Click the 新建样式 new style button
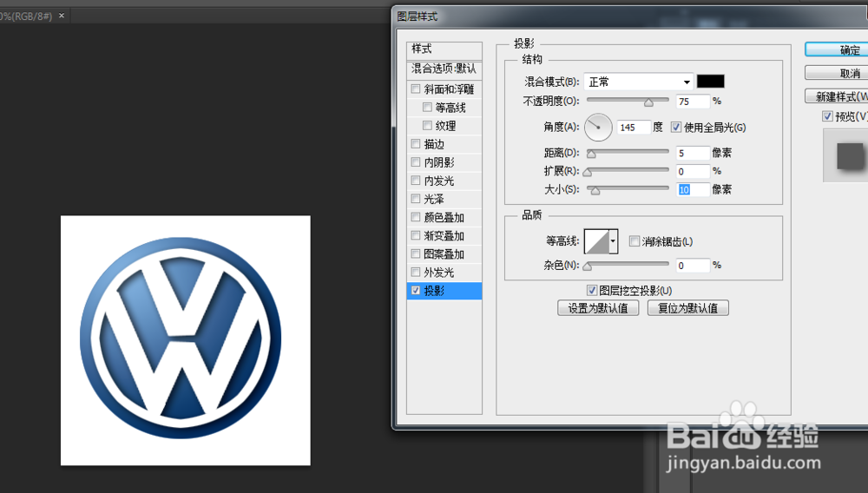Viewport: 868px width, 493px height. [x=837, y=96]
